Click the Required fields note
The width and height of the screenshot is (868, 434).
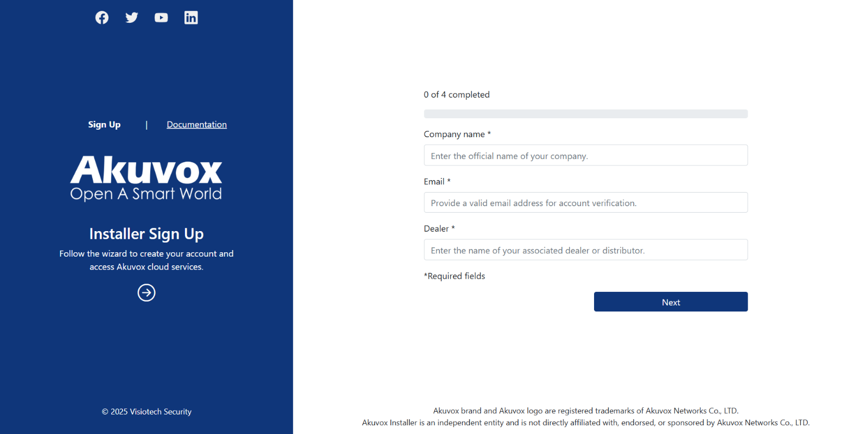pos(455,276)
